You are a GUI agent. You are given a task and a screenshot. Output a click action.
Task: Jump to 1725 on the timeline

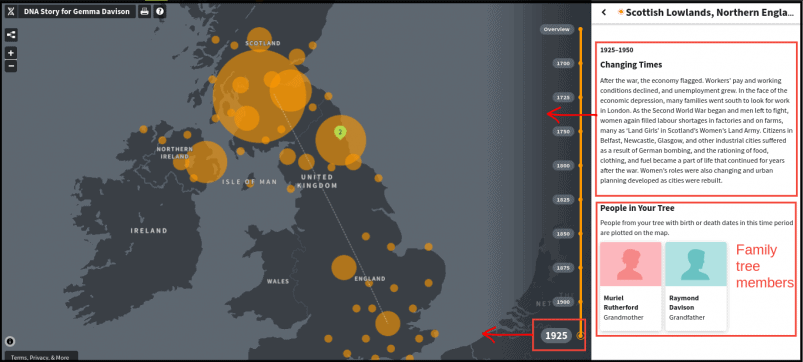point(563,97)
